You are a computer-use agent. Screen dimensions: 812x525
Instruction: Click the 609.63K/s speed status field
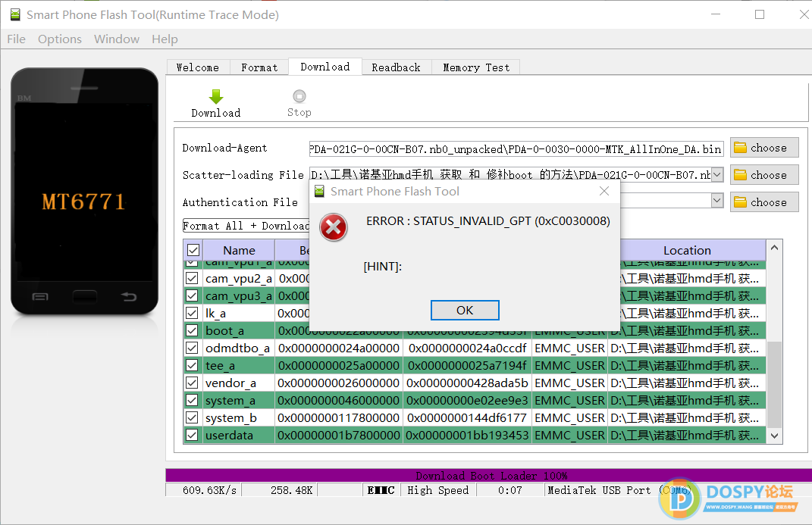203,490
